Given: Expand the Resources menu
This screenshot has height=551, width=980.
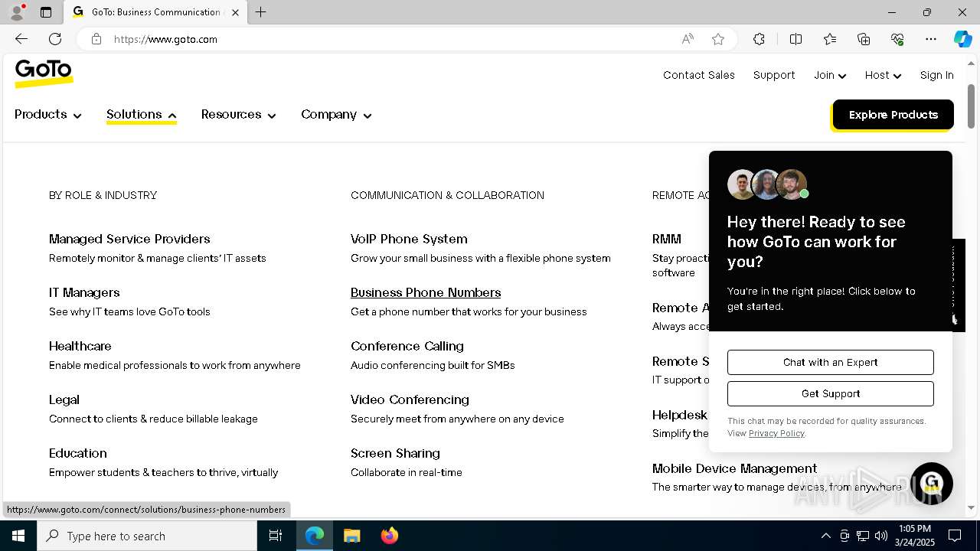Looking at the screenshot, I should tap(239, 115).
